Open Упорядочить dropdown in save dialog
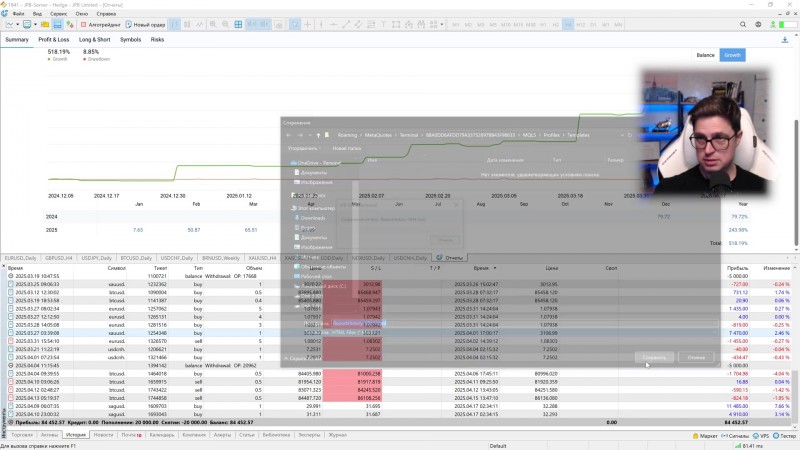 click(303, 148)
